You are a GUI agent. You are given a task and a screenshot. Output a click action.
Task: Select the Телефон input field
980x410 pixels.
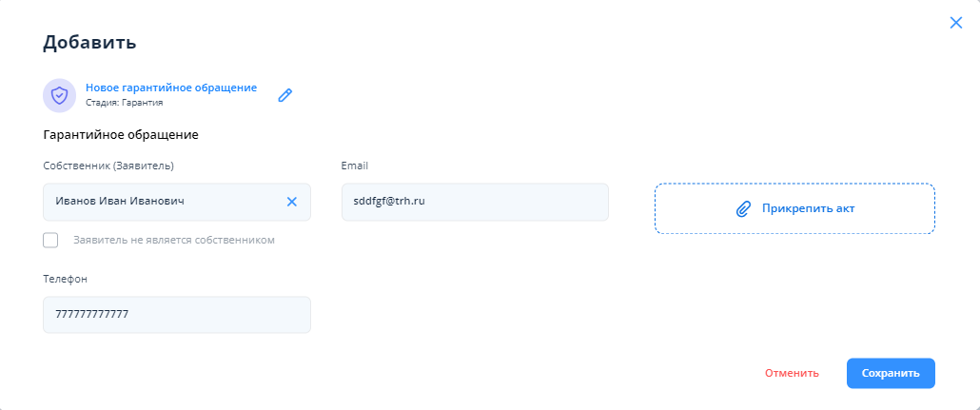point(176,315)
